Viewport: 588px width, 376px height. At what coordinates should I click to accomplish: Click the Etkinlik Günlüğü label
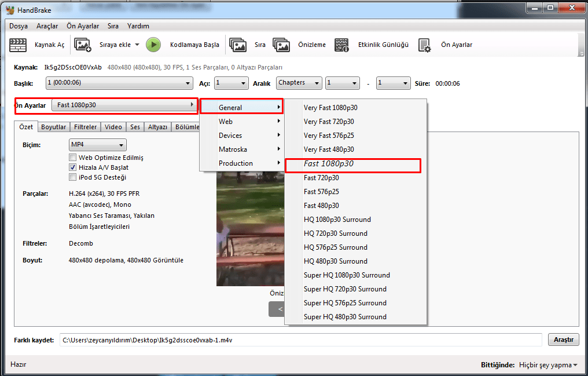[x=383, y=45]
